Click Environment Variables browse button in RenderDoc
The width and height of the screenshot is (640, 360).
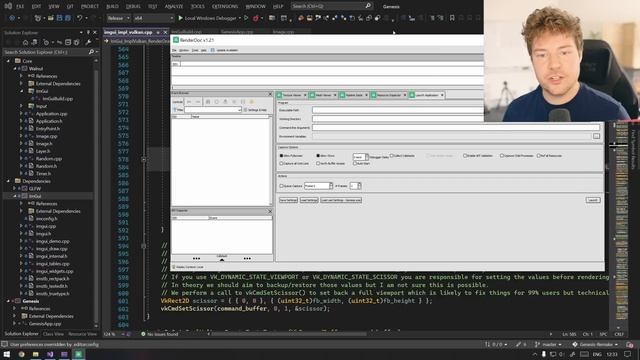pos(596,136)
